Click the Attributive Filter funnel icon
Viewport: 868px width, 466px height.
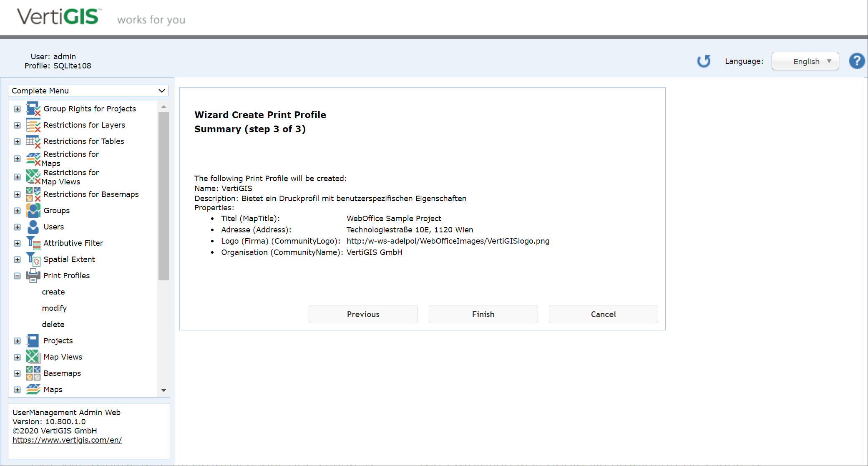click(x=33, y=242)
